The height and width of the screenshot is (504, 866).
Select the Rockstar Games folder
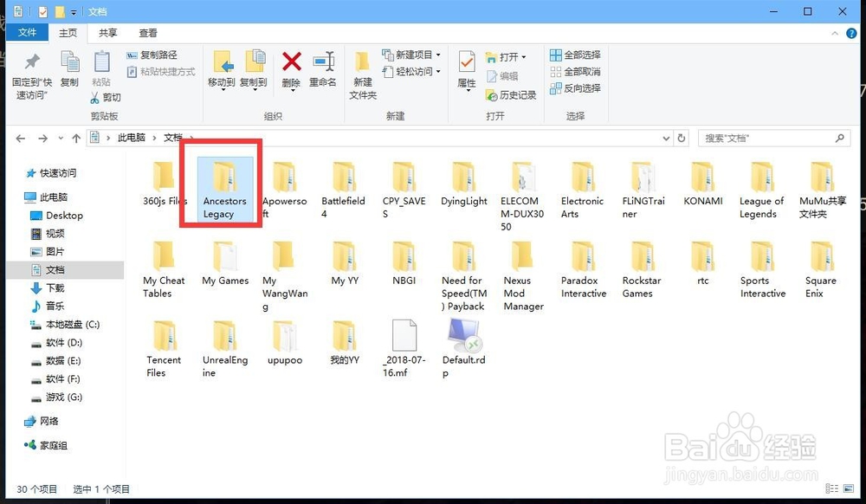(x=642, y=270)
